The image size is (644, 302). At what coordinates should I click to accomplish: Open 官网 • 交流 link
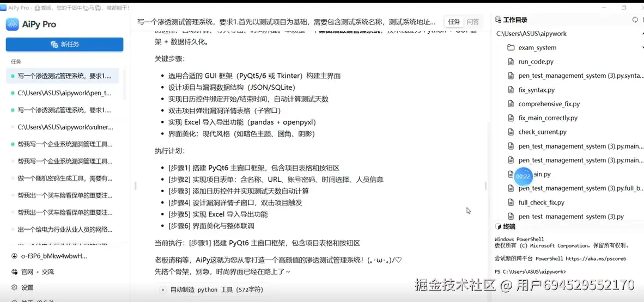pos(38,272)
